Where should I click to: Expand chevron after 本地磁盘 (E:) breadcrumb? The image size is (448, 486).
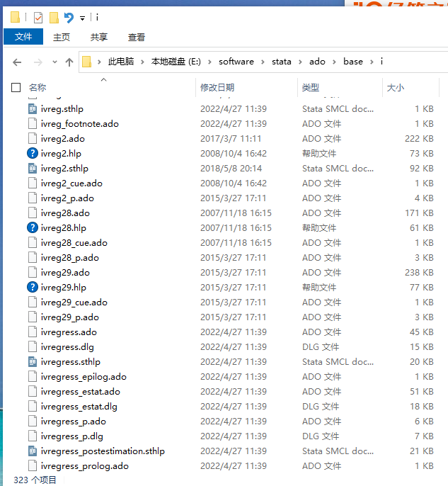(209, 62)
